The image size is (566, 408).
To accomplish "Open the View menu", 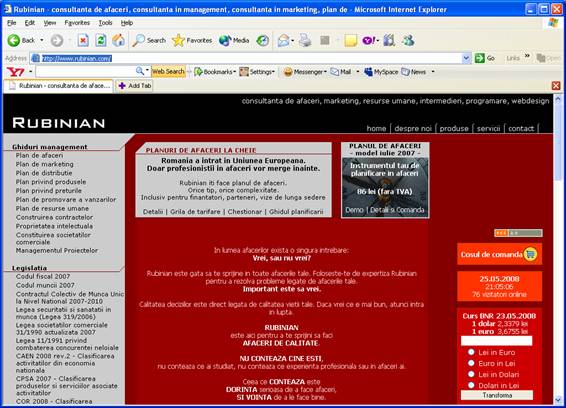I will [50, 23].
